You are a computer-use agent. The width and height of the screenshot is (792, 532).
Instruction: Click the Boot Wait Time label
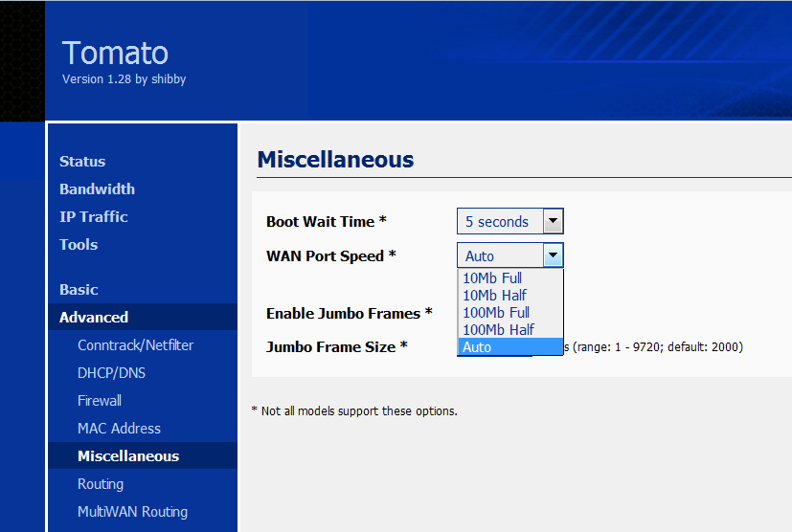pos(327,222)
